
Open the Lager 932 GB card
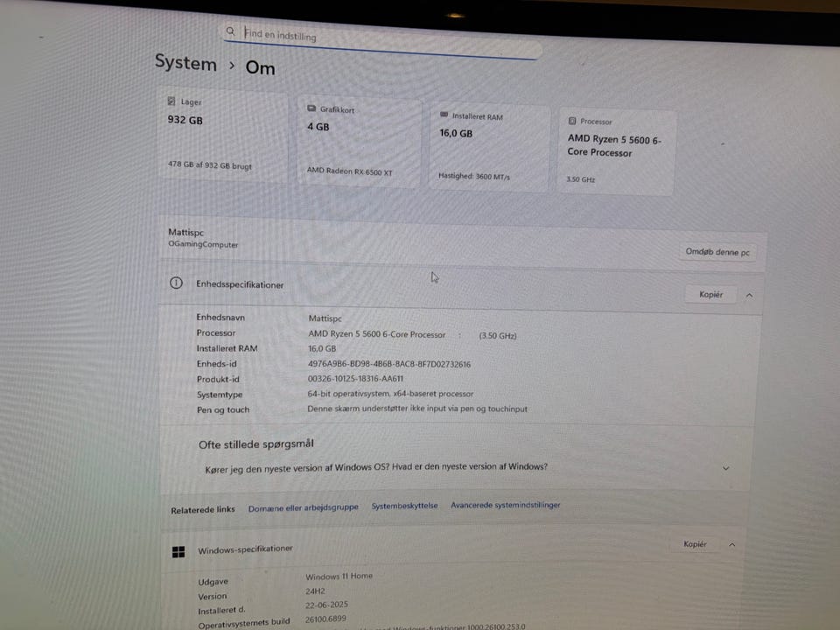[222, 135]
